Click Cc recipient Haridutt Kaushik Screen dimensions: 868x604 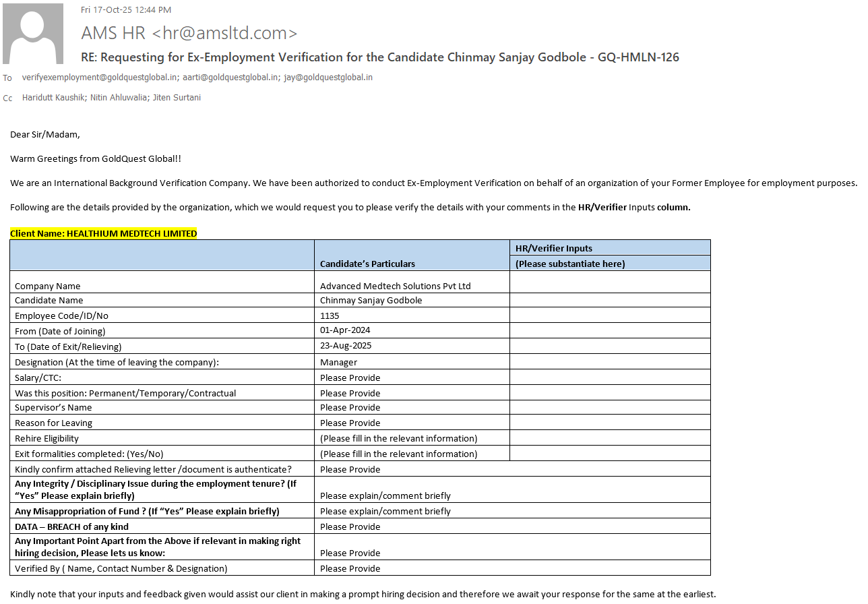click(54, 98)
